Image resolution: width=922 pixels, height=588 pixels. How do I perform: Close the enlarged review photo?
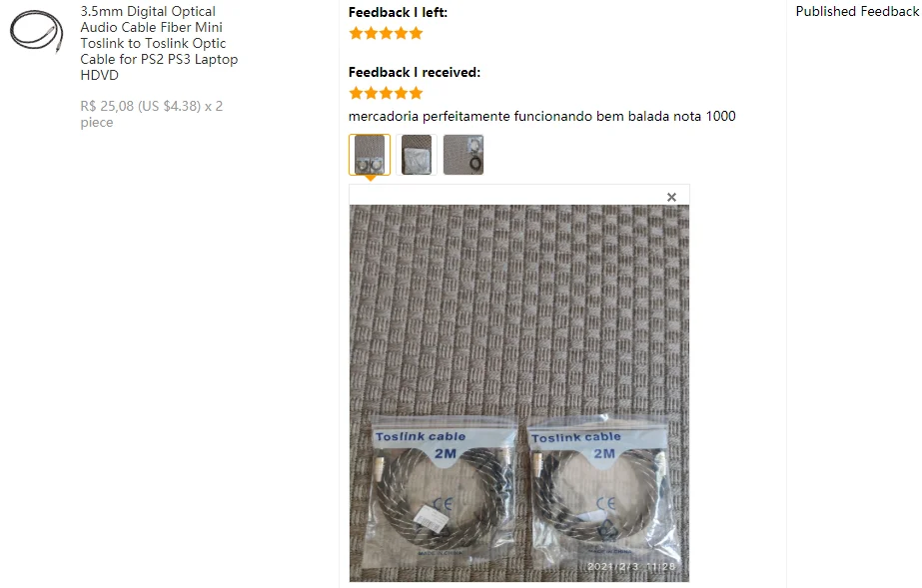coord(671,198)
